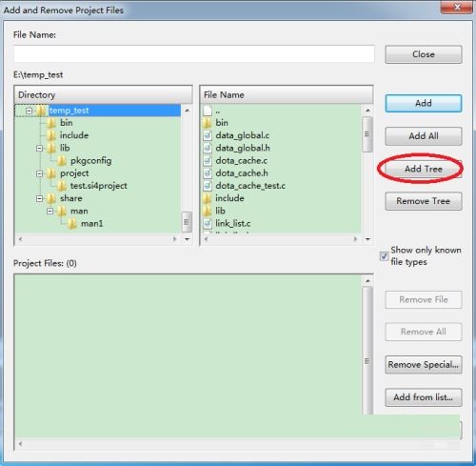Viewport: 476px width, 466px height.
Task: Click the data_global.h file icon
Action: pos(208,149)
